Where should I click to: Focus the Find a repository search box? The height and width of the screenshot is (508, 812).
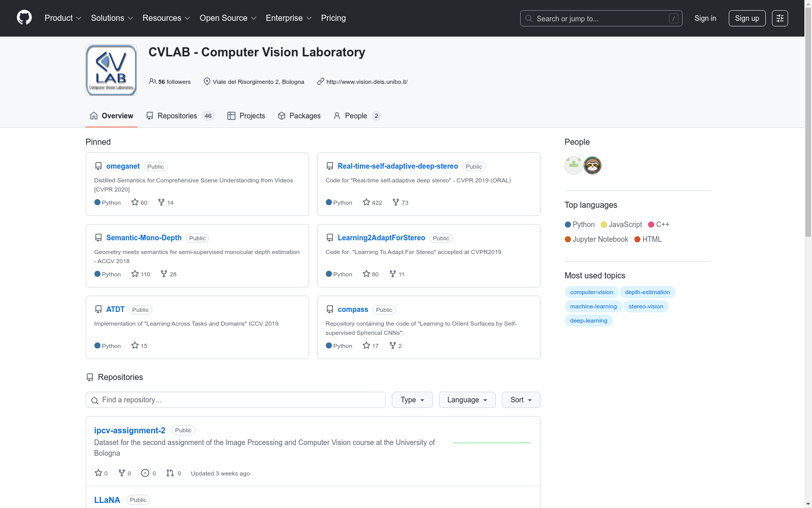pos(235,400)
